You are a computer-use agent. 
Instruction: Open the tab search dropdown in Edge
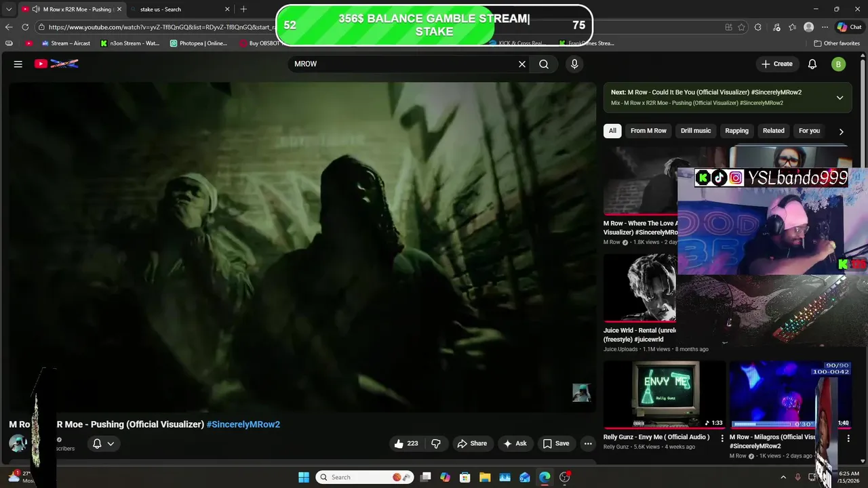click(8, 9)
